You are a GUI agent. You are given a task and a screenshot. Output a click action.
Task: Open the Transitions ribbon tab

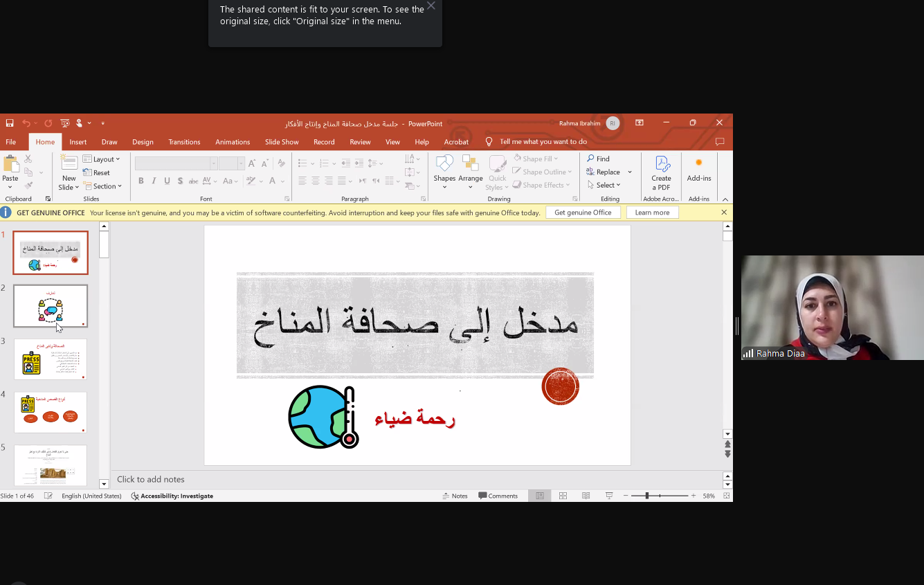184,142
